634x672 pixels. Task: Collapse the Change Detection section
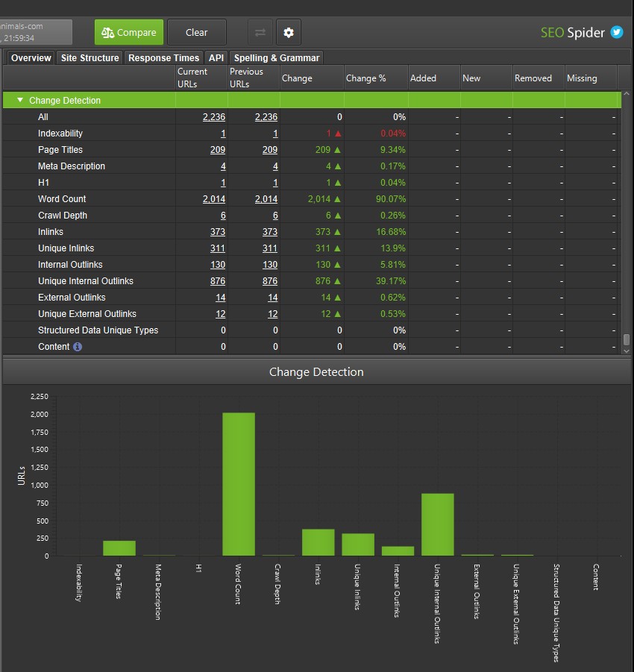pyautogui.click(x=19, y=100)
